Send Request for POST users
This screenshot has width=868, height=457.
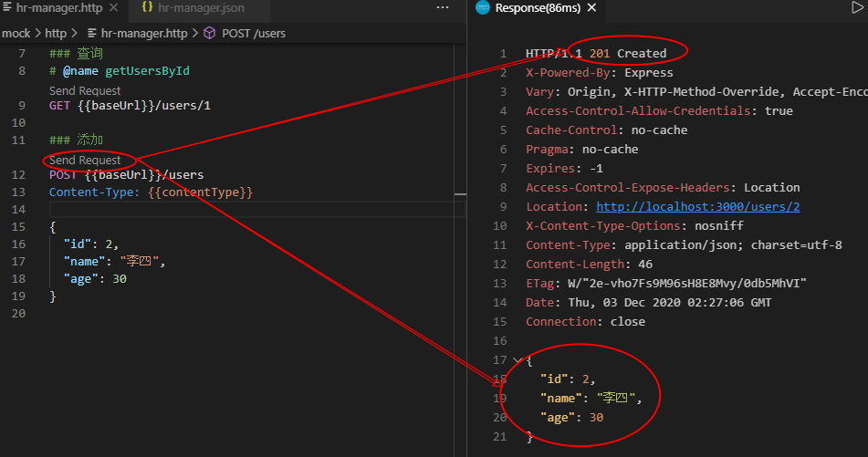(x=85, y=161)
